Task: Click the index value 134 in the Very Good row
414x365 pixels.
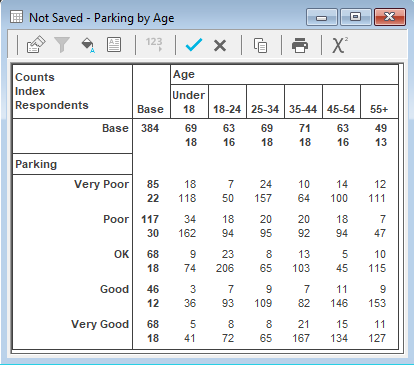Action: pyautogui.click(x=339, y=338)
